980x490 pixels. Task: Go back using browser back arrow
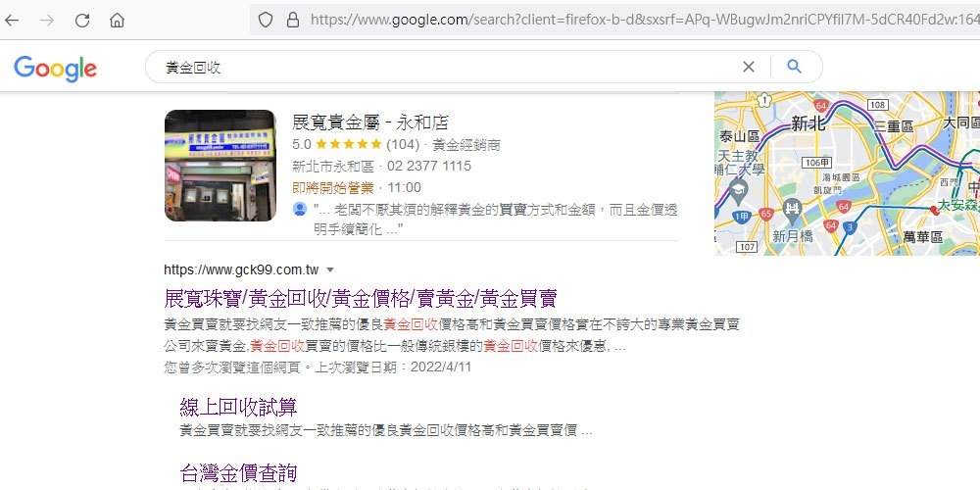[x=11, y=20]
